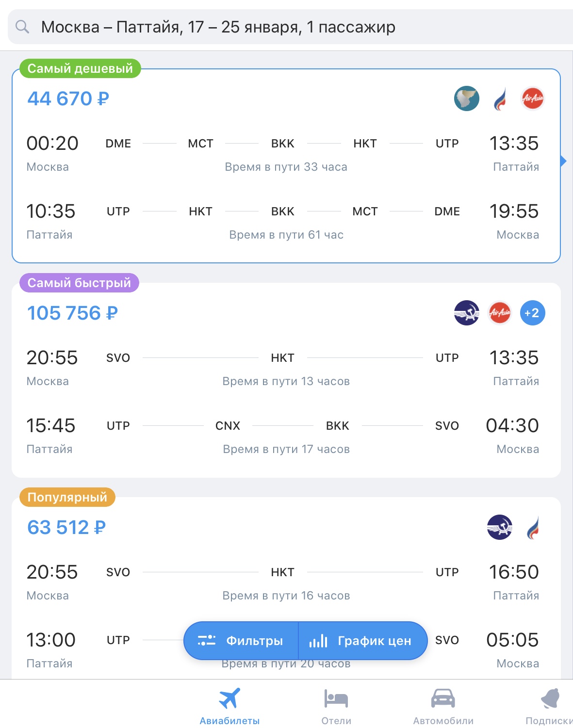Open Фильтры button
573x728 pixels.
241,641
